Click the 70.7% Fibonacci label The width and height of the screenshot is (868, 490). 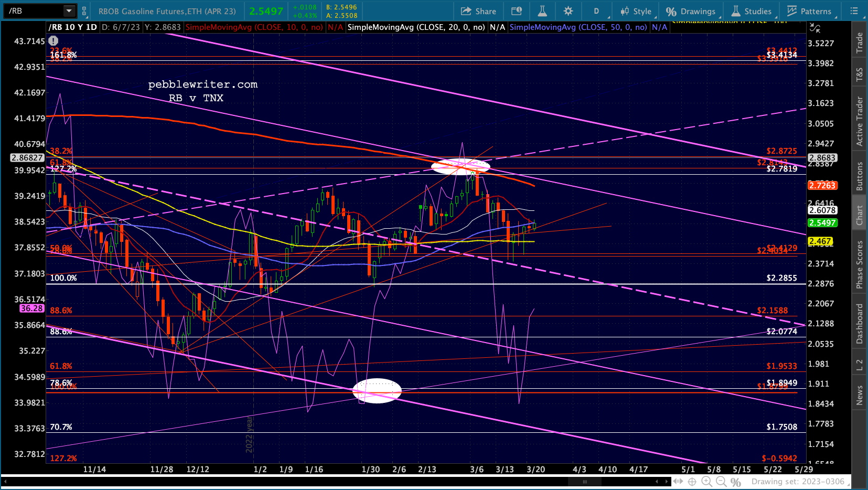(61, 427)
